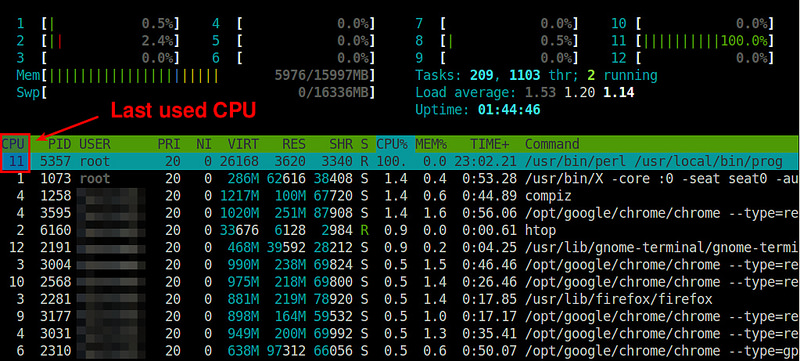Screen dimensions: 800x361
Task: Click the highlighted CPU% column header
Action: click(x=392, y=144)
